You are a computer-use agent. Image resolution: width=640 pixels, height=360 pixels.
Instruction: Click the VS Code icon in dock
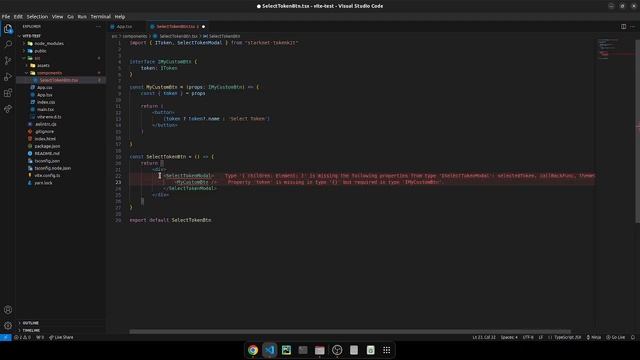click(x=269, y=350)
